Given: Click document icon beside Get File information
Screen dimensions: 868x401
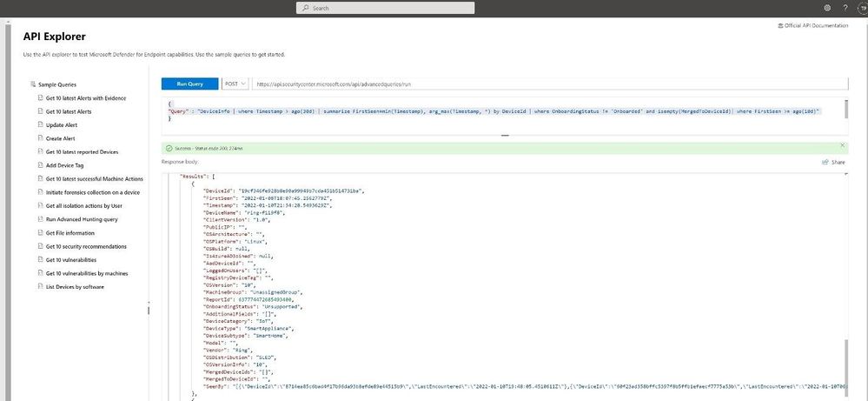Looking at the screenshot, I should (x=41, y=233).
